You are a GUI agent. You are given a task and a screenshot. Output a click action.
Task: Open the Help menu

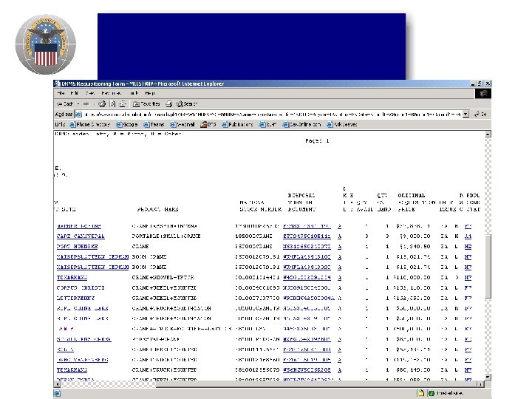(x=149, y=93)
